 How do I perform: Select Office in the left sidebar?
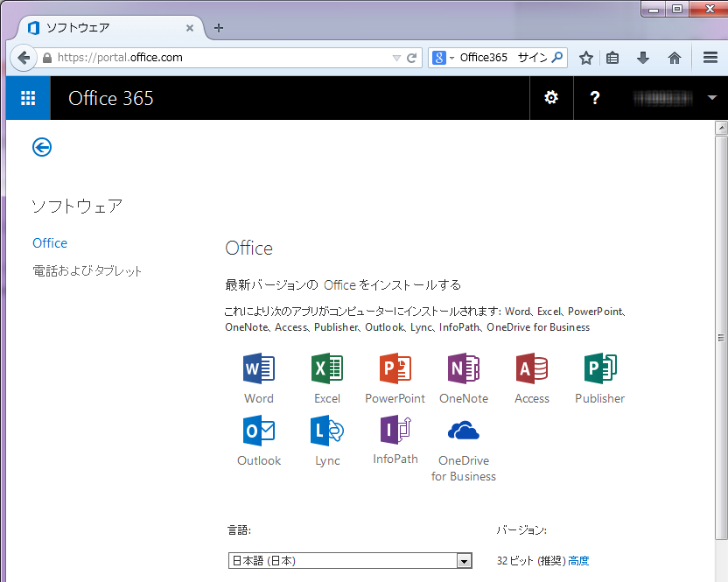pyautogui.click(x=50, y=243)
